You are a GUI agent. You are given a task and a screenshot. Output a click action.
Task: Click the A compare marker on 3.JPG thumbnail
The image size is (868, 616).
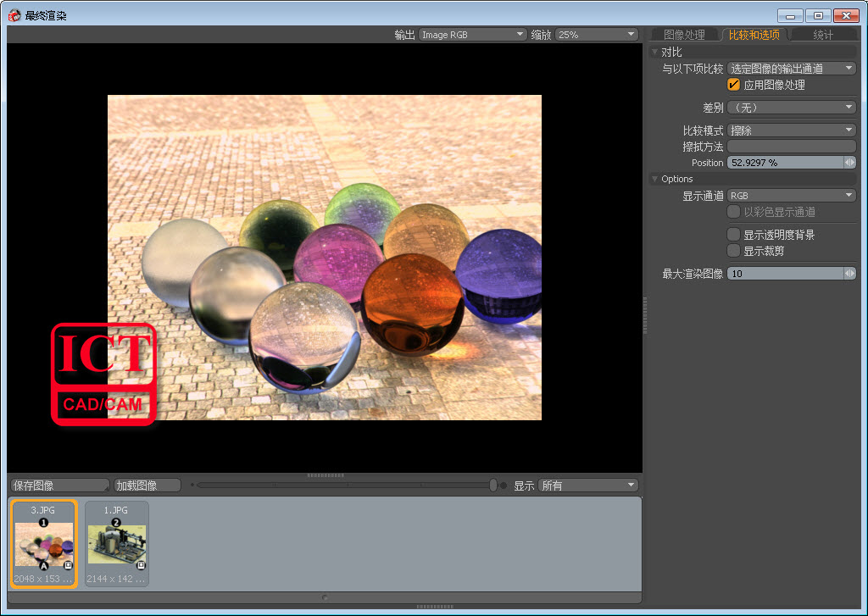click(x=43, y=565)
